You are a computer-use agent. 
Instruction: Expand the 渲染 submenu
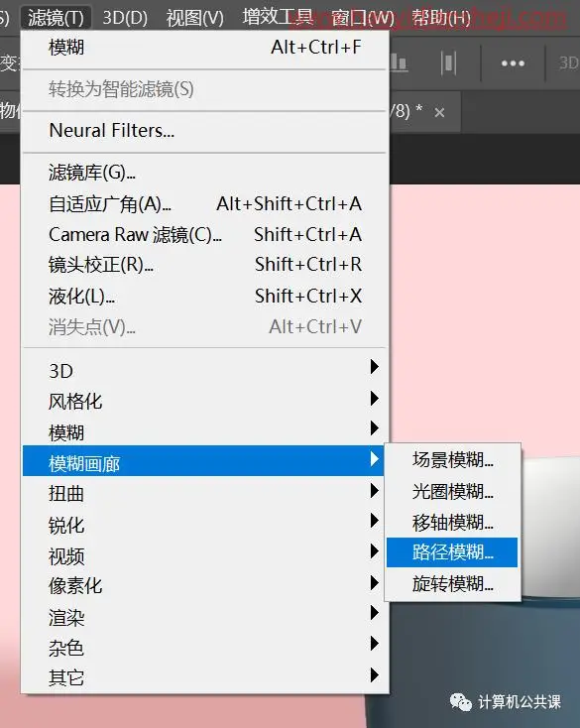[x=204, y=617]
